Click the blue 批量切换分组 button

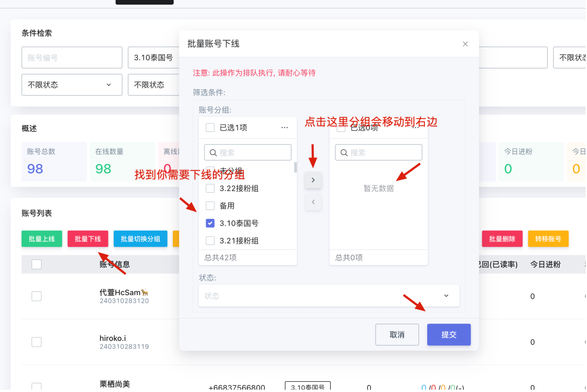(x=140, y=239)
